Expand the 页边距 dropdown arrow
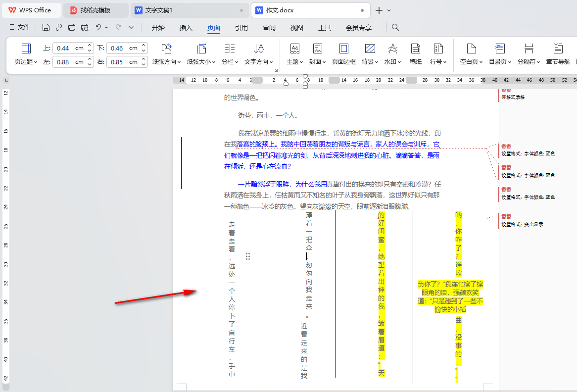577x392 pixels. coord(35,62)
